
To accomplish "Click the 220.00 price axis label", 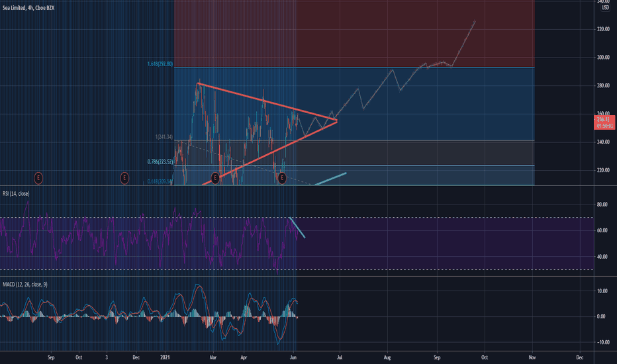I will 603,170.
